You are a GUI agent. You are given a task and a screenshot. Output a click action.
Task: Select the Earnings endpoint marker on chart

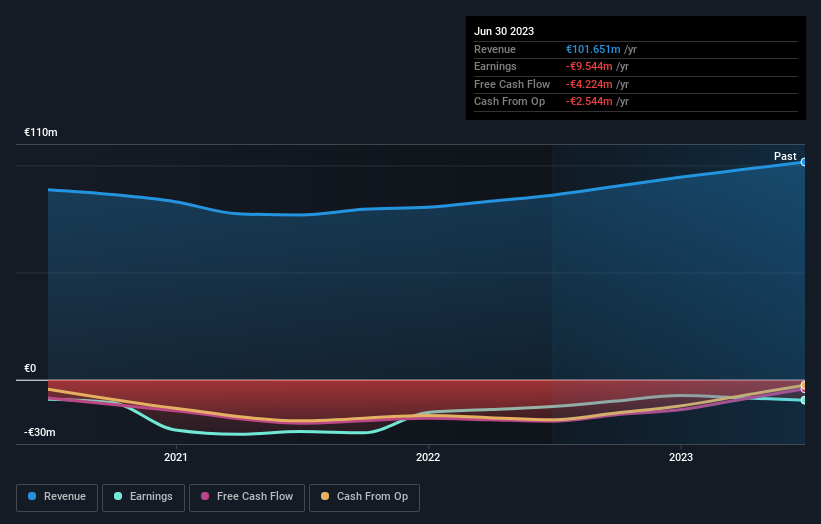[804, 400]
